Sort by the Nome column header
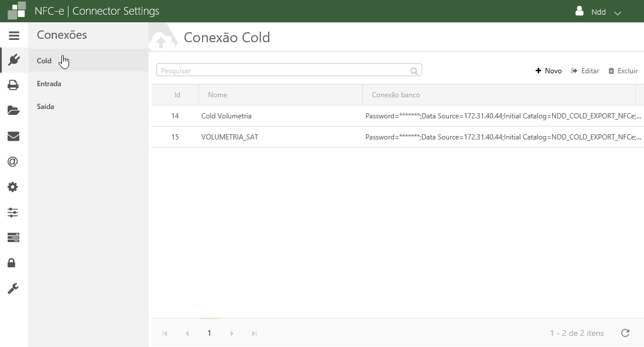Screen dimensions: 644x347 tap(218, 95)
